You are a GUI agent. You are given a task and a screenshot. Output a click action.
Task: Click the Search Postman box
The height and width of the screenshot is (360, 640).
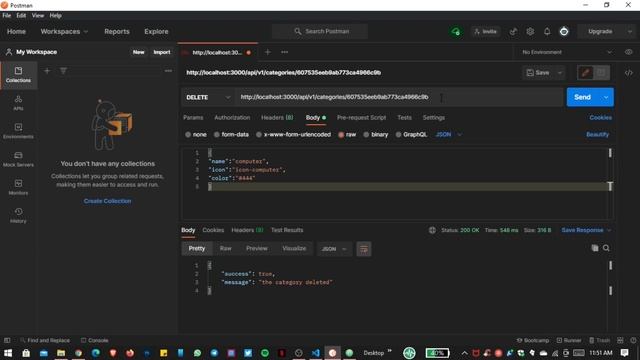tap(320, 31)
